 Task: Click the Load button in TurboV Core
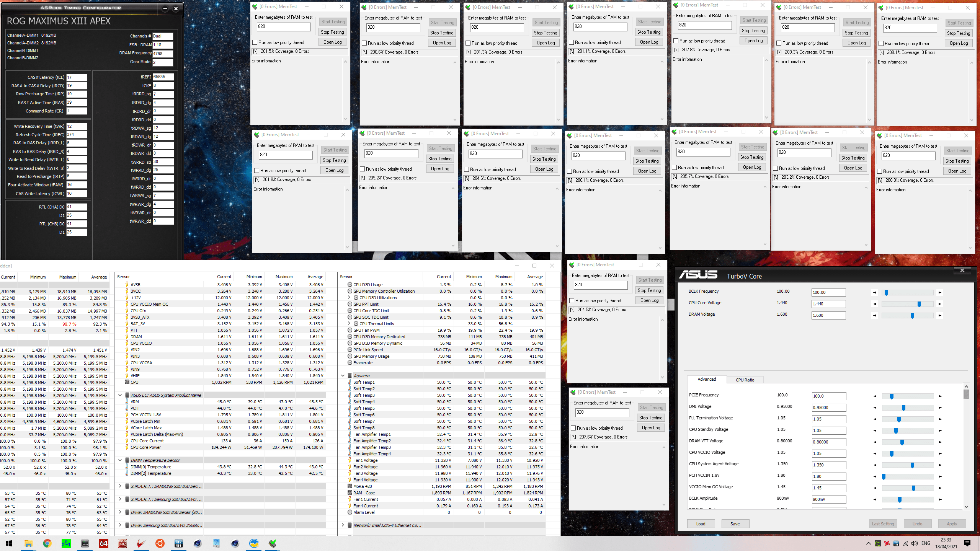701,524
